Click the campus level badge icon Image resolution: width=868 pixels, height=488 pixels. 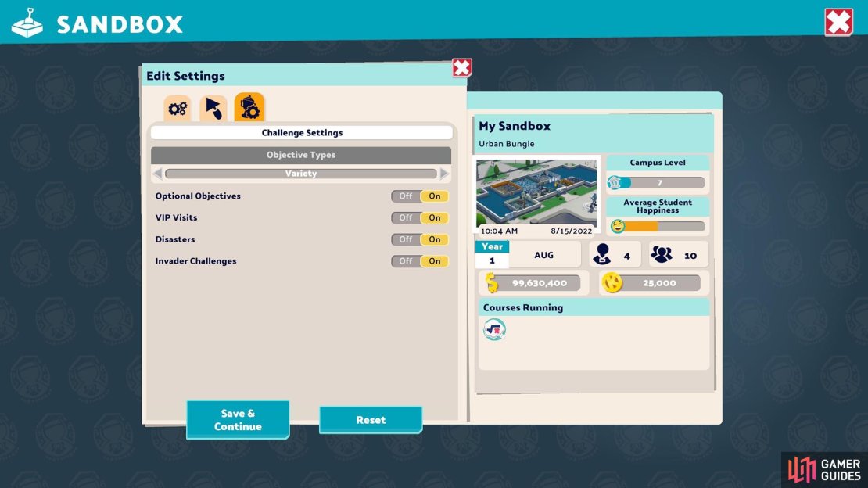615,182
